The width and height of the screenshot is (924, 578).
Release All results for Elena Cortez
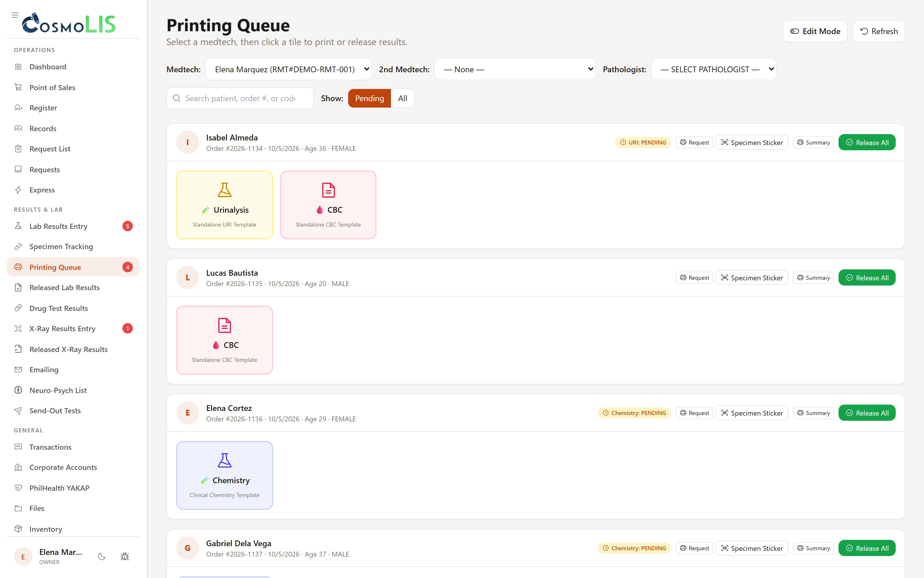(x=867, y=413)
